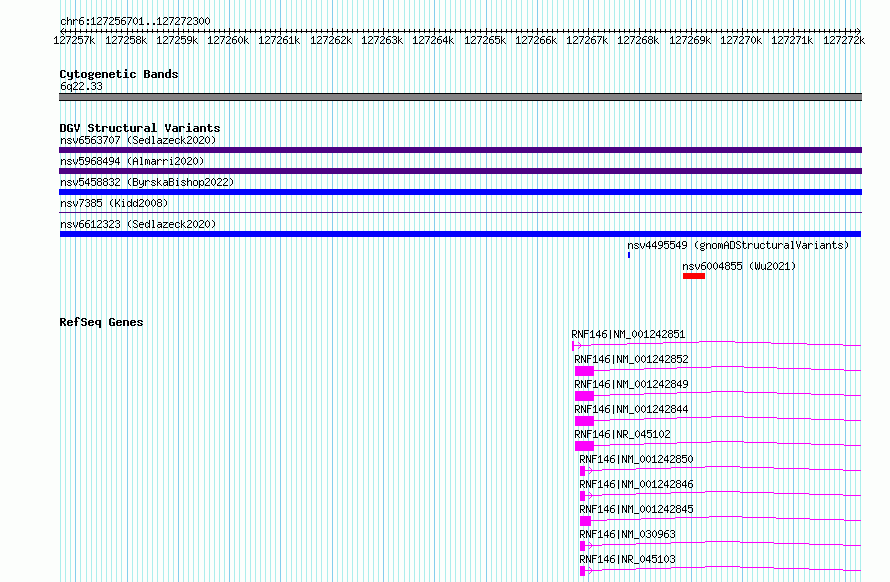Click the 127267k ruler tick label
Screen dimensions: 890x582
pos(587,40)
